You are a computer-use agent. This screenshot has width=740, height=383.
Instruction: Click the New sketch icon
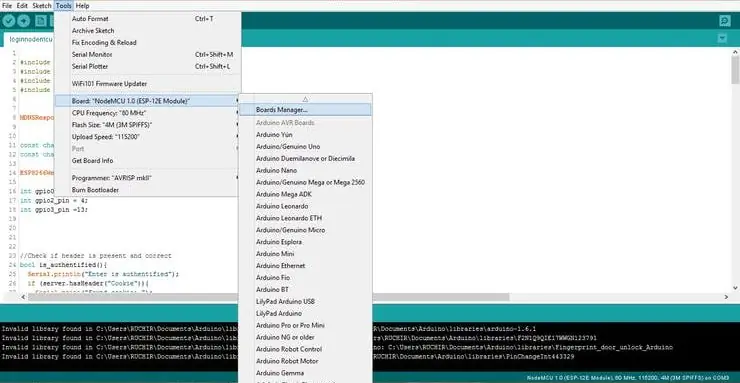pos(41,21)
